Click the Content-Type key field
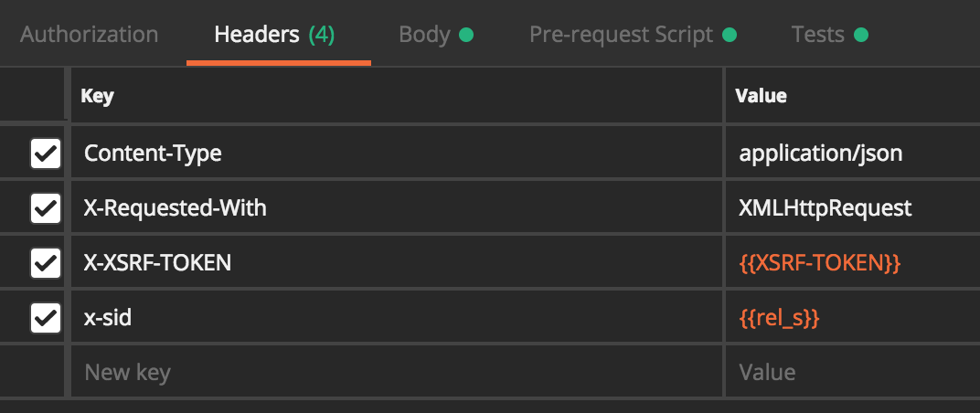Image resolution: width=980 pixels, height=413 pixels. pos(397,154)
